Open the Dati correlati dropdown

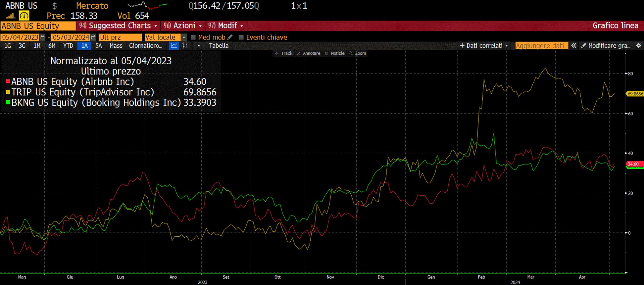click(x=484, y=46)
